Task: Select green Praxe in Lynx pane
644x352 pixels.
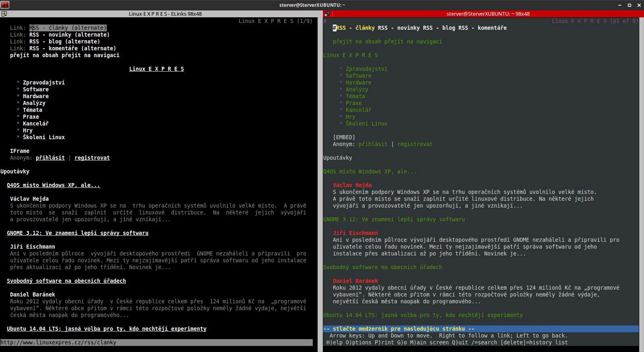Action: (x=354, y=103)
